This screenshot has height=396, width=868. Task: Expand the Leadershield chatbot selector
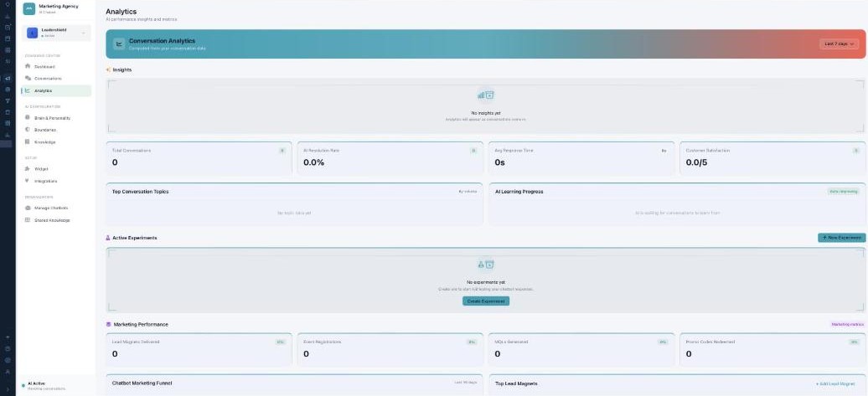pyautogui.click(x=56, y=33)
